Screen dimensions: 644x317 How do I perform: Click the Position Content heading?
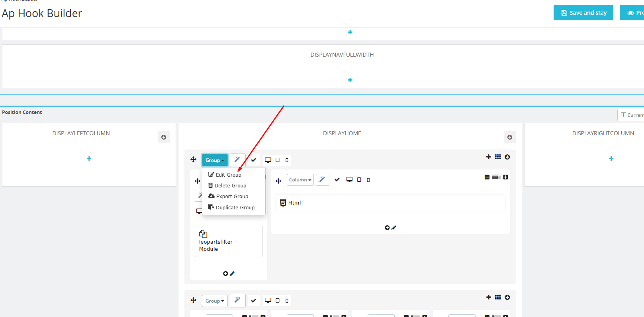22,112
